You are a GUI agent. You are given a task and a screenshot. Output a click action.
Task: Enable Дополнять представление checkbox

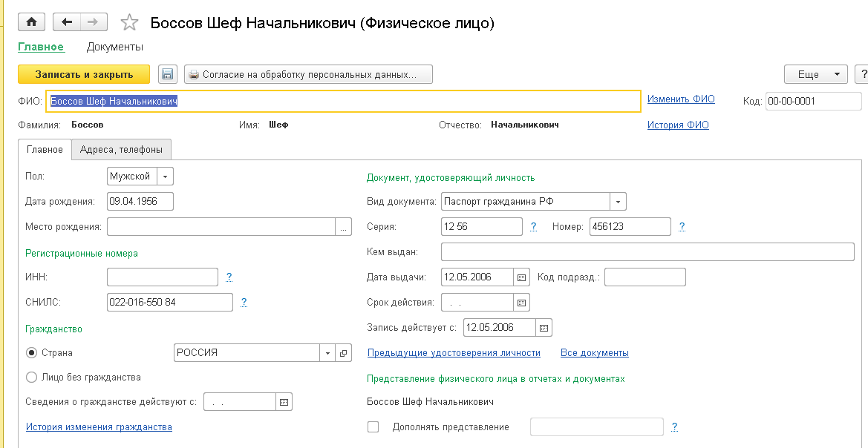tap(373, 426)
